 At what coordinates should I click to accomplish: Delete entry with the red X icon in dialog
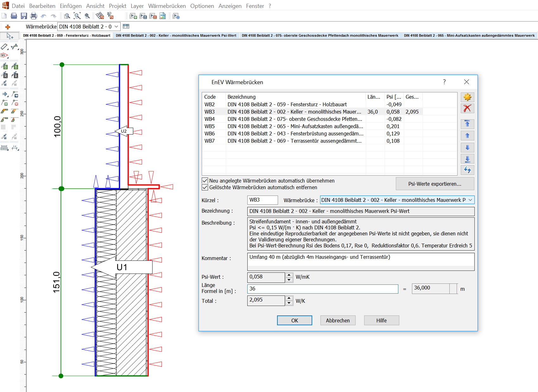click(x=467, y=108)
